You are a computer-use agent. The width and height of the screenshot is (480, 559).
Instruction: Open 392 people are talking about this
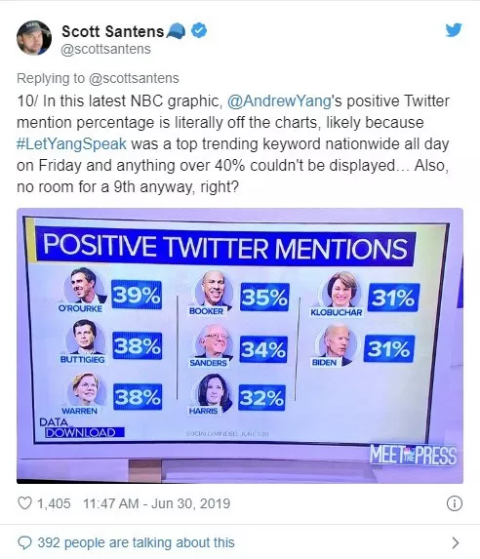point(136,543)
